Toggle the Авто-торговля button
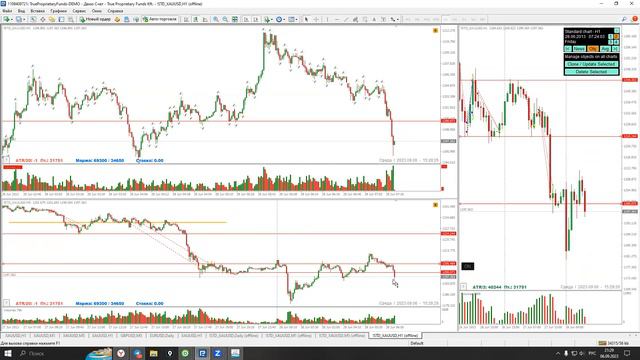This screenshot has height=360, width=640. pos(160,19)
